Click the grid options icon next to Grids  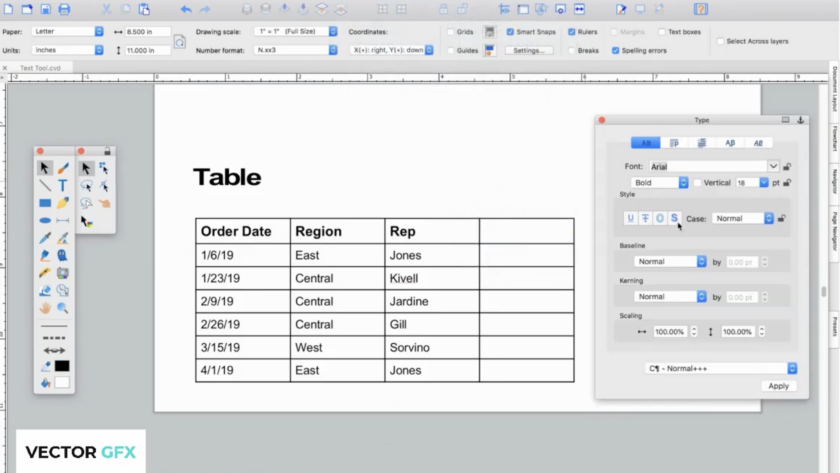click(490, 32)
